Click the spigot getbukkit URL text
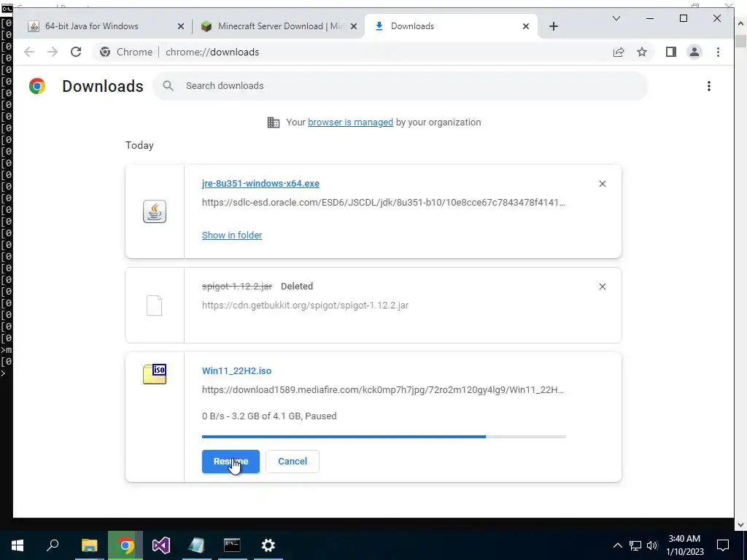 pos(305,306)
